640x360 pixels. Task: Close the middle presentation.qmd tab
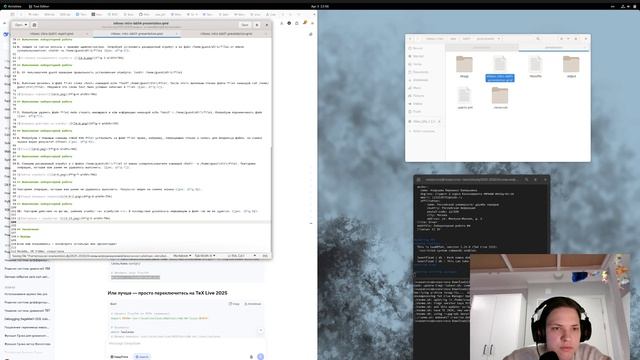click(177, 34)
